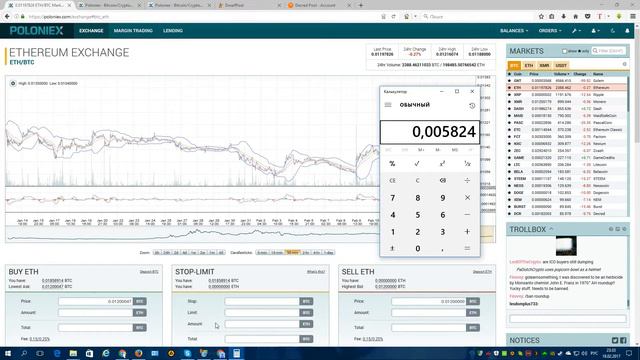The image size is (640, 360).
Task: Click calculator reciprocal 1/x key
Action: pos(467,164)
